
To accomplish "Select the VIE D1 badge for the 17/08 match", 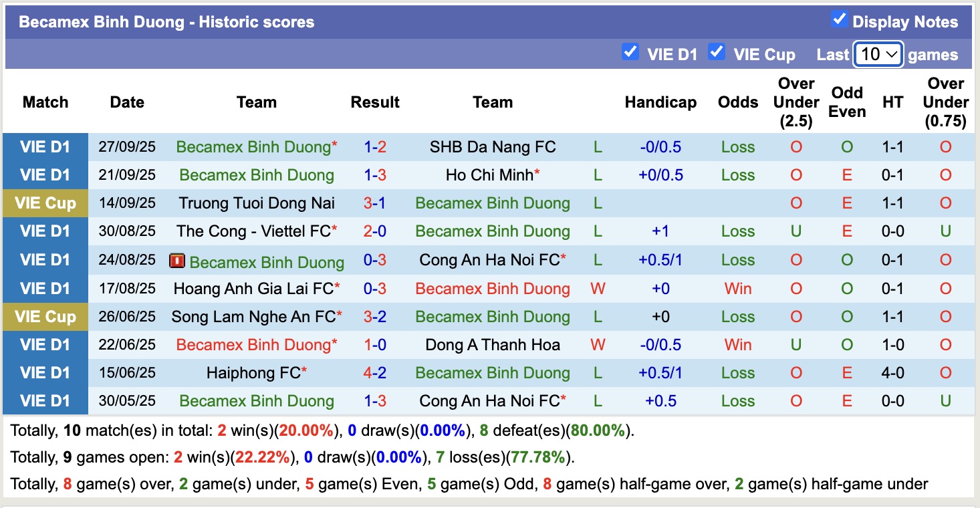I will [x=45, y=288].
